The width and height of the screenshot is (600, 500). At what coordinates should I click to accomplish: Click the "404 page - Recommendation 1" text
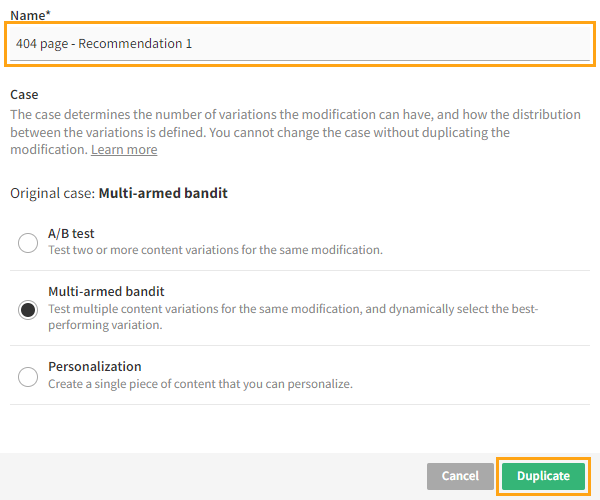(x=104, y=44)
